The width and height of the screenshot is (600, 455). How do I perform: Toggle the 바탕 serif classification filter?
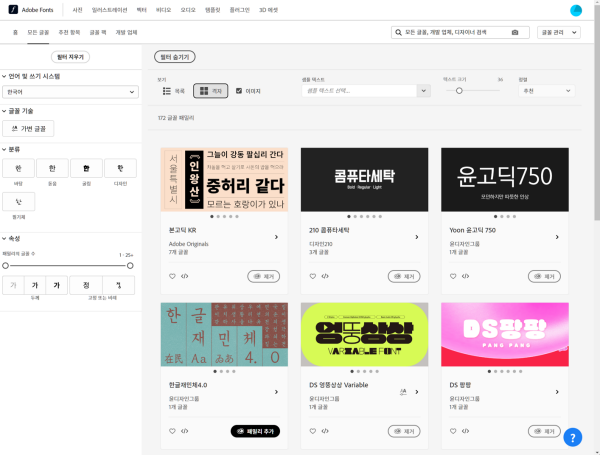pos(18,168)
